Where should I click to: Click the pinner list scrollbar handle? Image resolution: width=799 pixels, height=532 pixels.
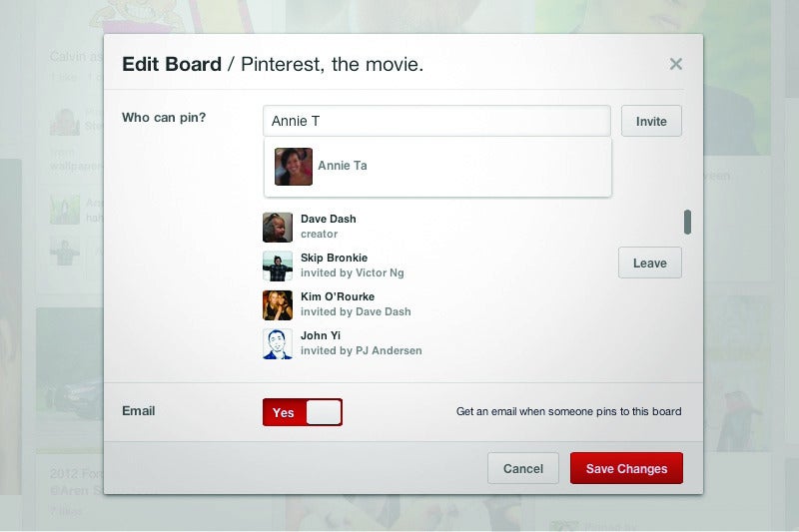[x=687, y=222]
